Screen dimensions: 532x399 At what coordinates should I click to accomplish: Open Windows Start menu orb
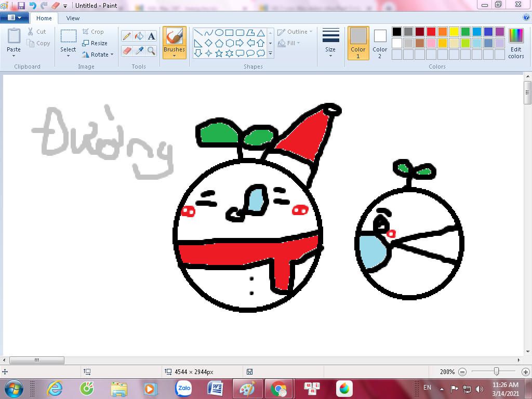(14, 389)
